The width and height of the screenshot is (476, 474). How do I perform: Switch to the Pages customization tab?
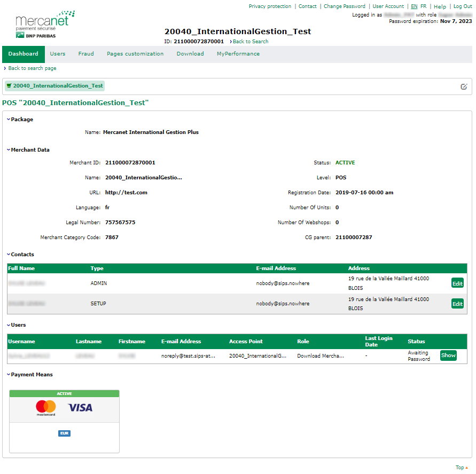point(135,54)
